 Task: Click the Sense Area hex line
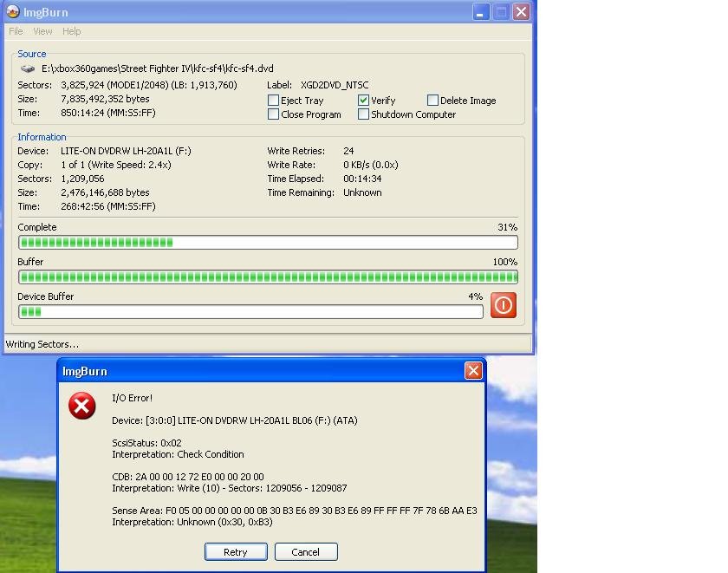click(295, 511)
